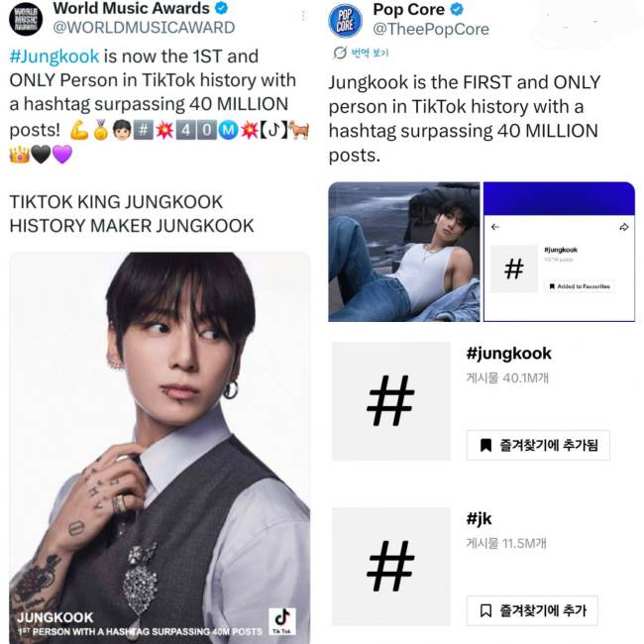Click the TikTok logo on portrait image
The image size is (644, 644).
[x=281, y=621]
